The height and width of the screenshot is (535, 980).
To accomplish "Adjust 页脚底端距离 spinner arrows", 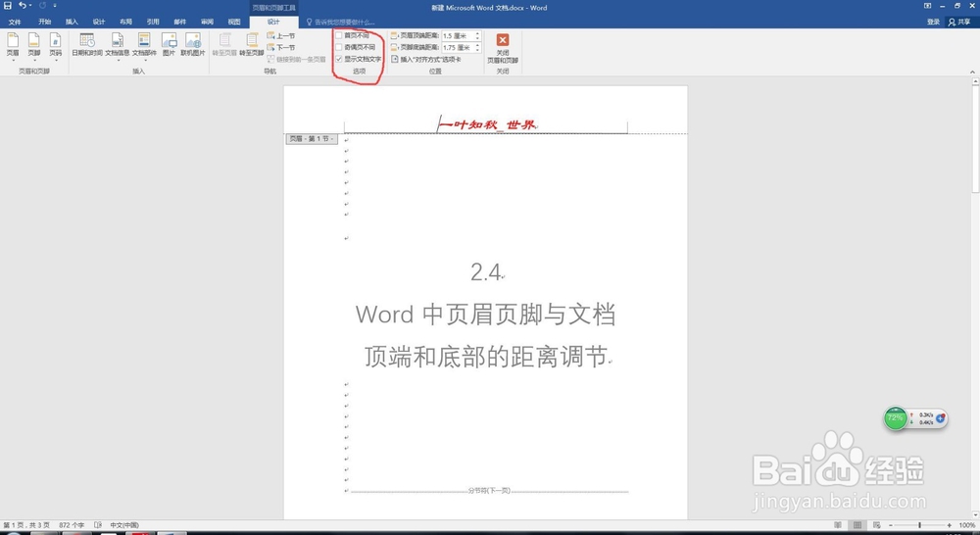I will (477, 47).
